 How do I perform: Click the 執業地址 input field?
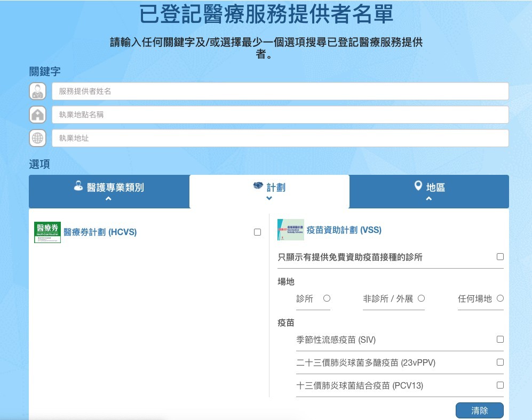pos(280,138)
